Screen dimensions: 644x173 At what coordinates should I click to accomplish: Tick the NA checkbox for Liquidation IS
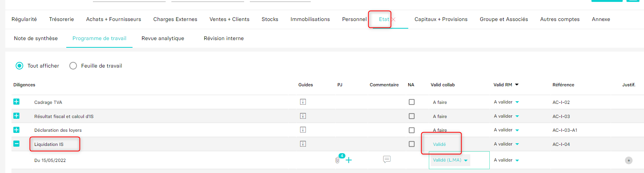pos(412,144)
